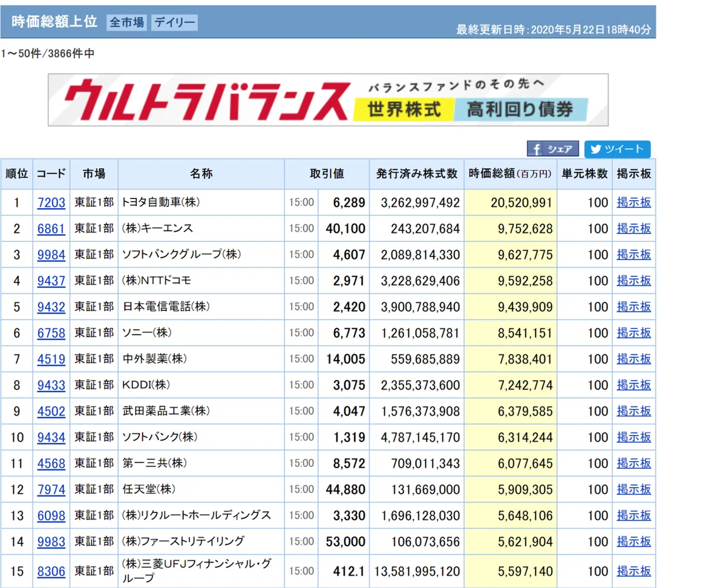This screenshot has width=726, height=588.
Task: Open 掲示板 link for ソニー
Action: (634, 333)
